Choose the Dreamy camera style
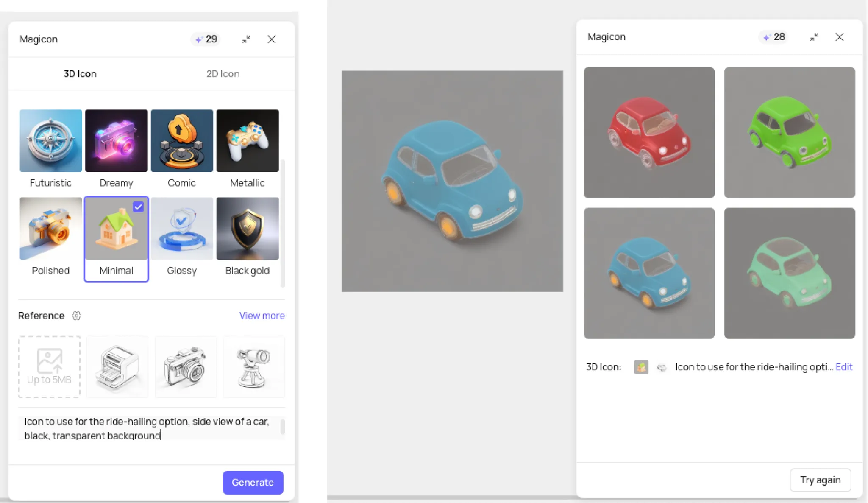This screenshot has height=503, width=868. [x=116, y=141]
